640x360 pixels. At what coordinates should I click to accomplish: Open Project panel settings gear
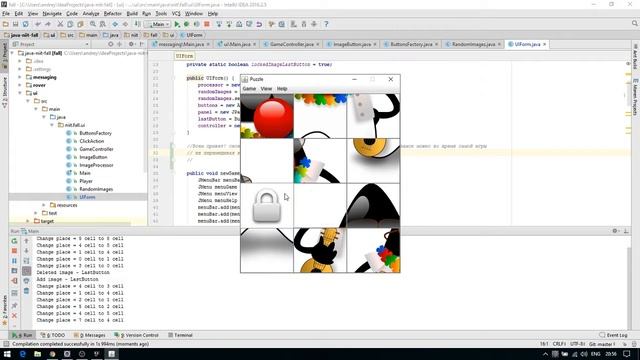[131, 44]
